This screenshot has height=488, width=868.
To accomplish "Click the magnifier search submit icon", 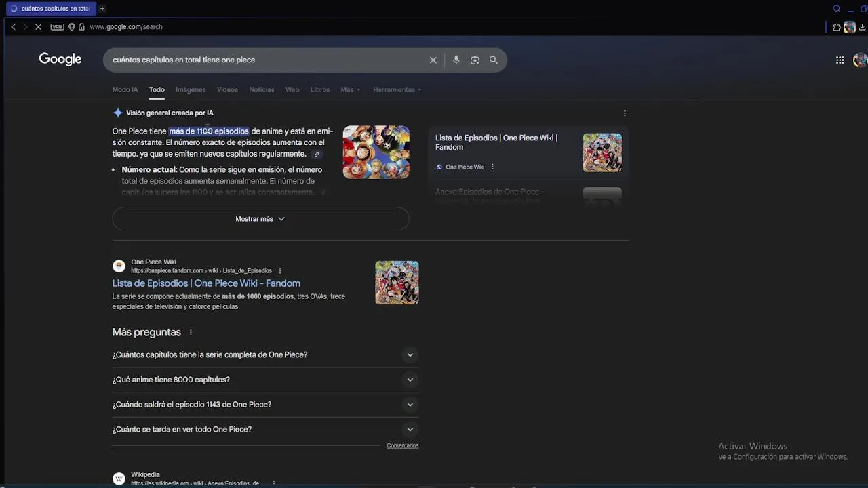I will 494,60.
